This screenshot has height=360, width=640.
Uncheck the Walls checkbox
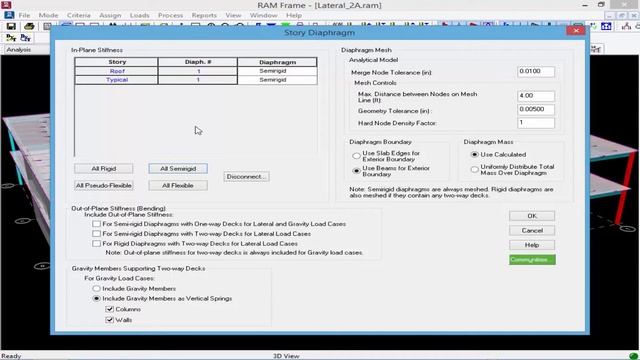coord(109,320)
